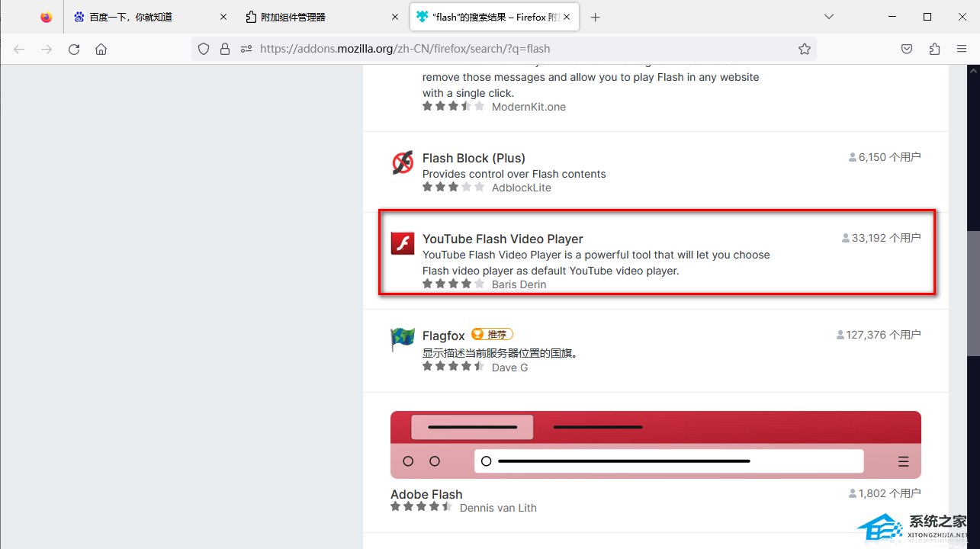Bookmark this page with the star icon
Viewport: 980px width, 549px height.
tap(805, 49)
